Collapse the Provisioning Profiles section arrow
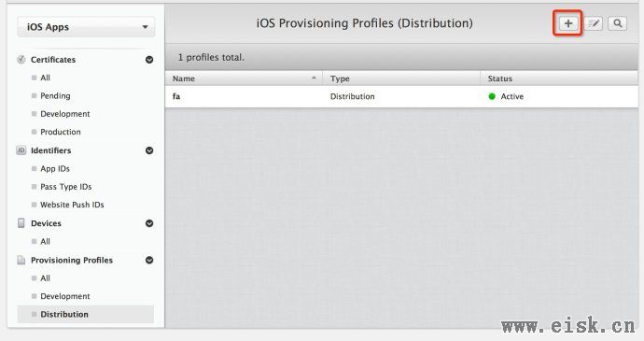This screenshot has width=644, height=341. 149,260
